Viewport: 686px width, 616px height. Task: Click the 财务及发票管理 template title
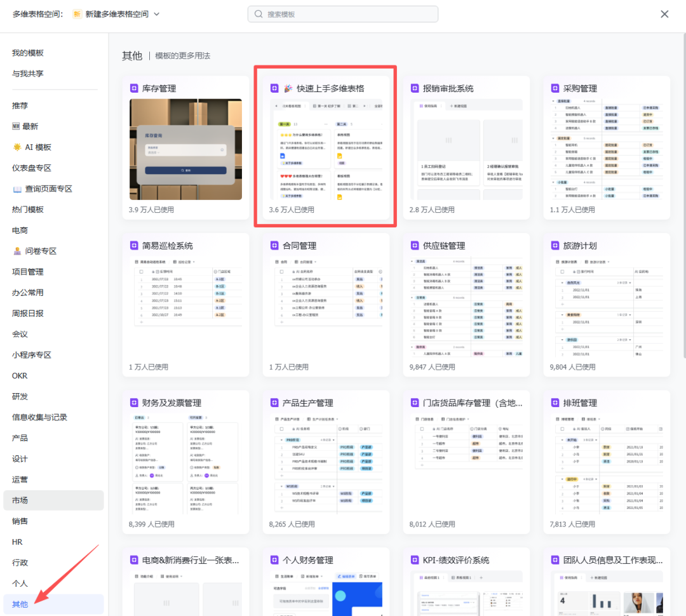pyautogui.click(x=171, y=403)
